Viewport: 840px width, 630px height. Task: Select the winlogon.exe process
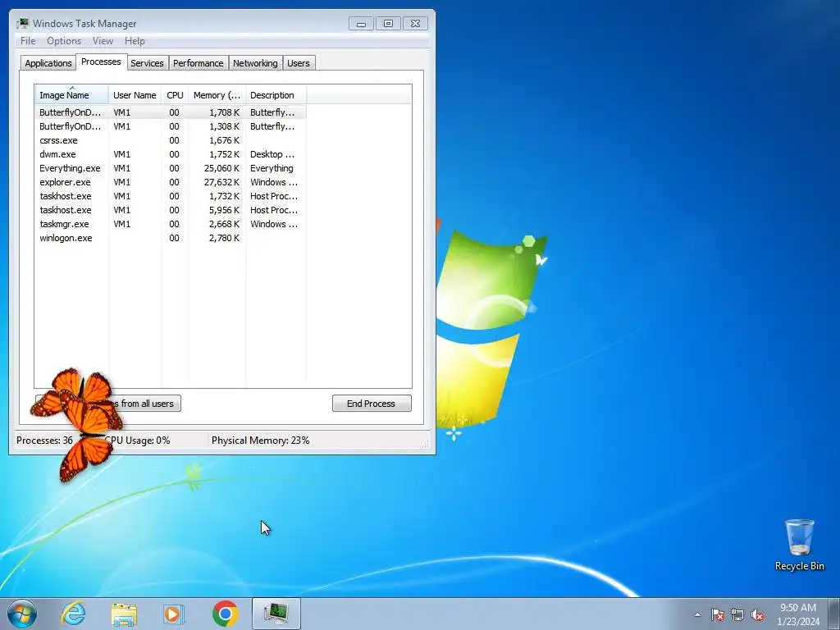(x=171, y=238)
